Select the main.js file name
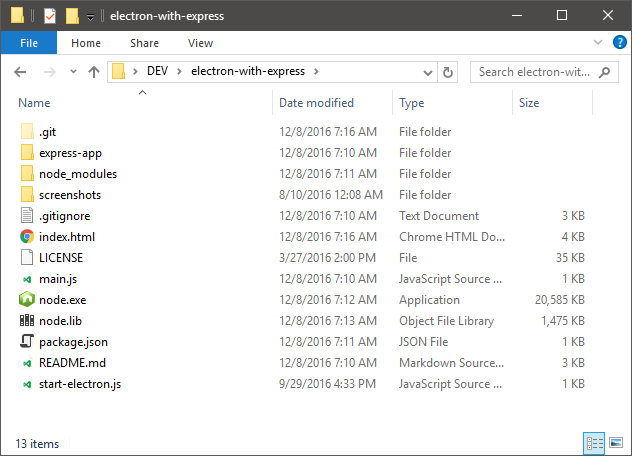 point(58,279)
